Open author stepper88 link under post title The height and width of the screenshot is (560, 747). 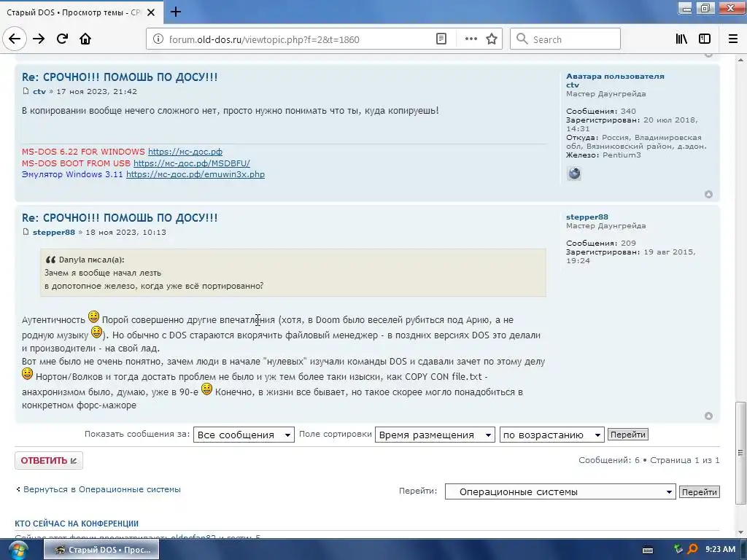coord(54,233)
